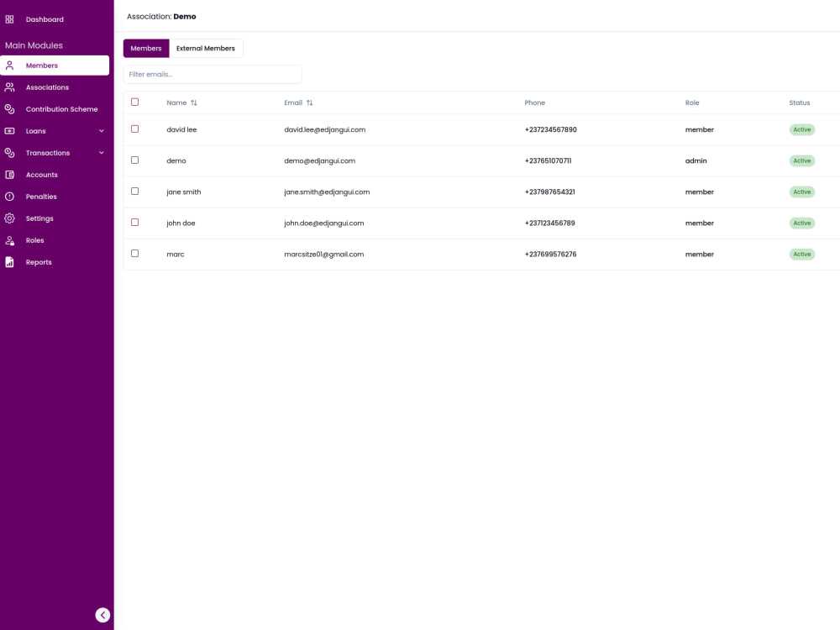Click the Loans banknote icon
This screenshot has height=630, width=840.
point(9,131)
